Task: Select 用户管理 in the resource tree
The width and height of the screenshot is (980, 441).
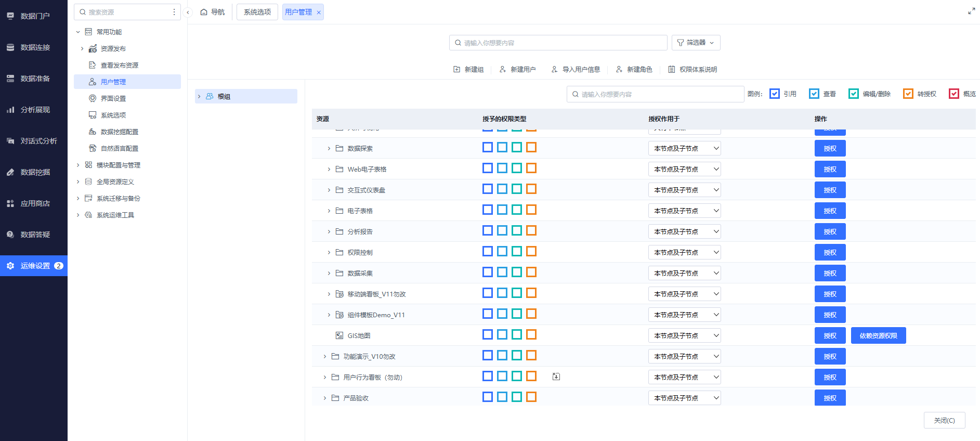Action: click(x=127, y=82)
